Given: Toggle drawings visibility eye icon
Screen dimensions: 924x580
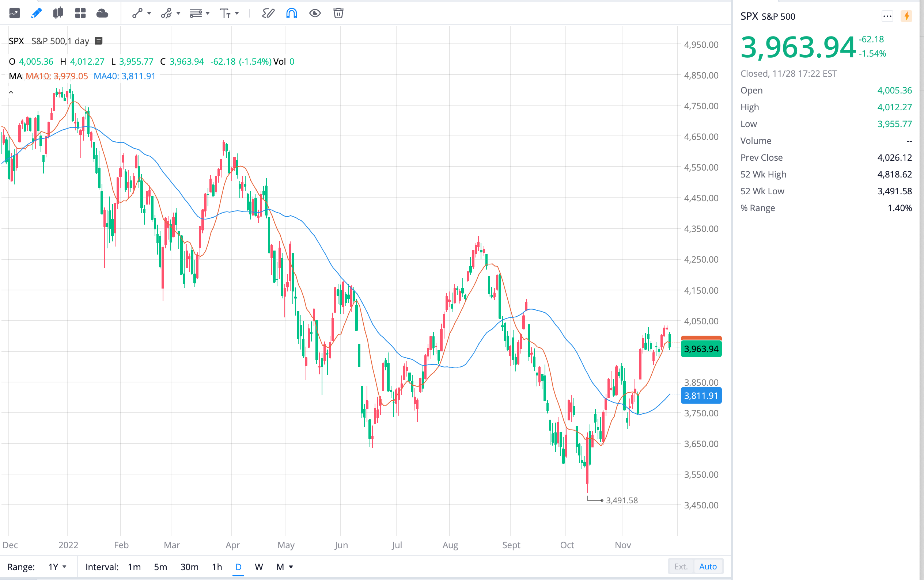Looking at the screenshot, I should coord(315,14).
